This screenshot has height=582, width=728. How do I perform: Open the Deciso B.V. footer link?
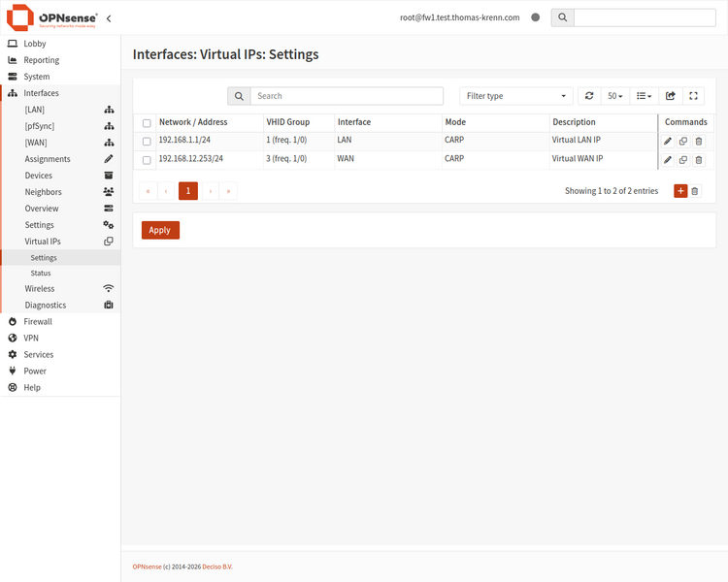pos(217,566)
